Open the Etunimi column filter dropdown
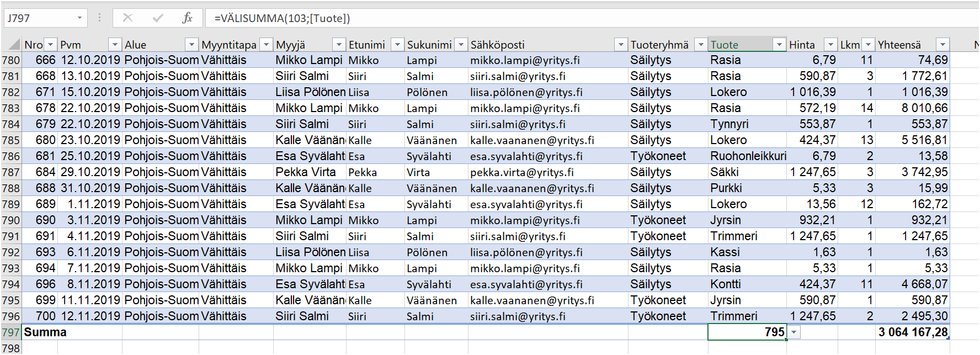Image resolution: width=980 pixels, height=355 pixels. 397,45
